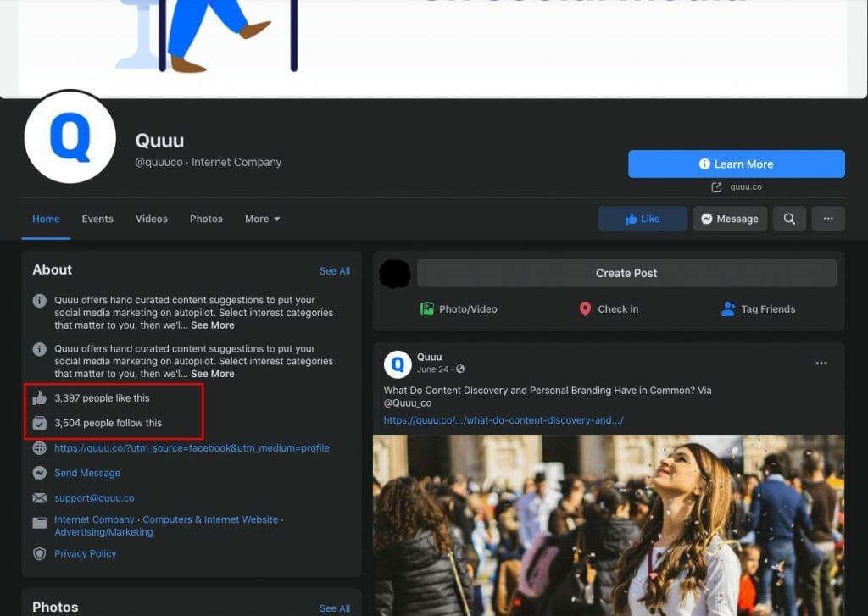Click the shield icon beside Privacy Policy
Screen dimensions: 868x616
(x=39, y=553)
